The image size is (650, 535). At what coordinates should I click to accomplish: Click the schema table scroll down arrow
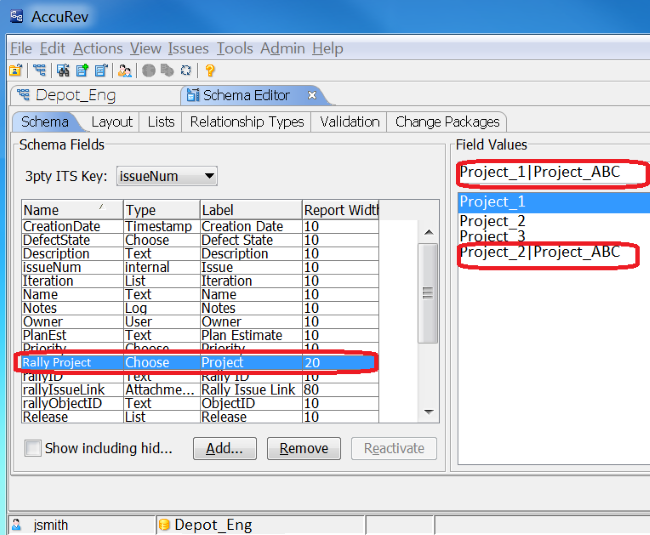428,411
